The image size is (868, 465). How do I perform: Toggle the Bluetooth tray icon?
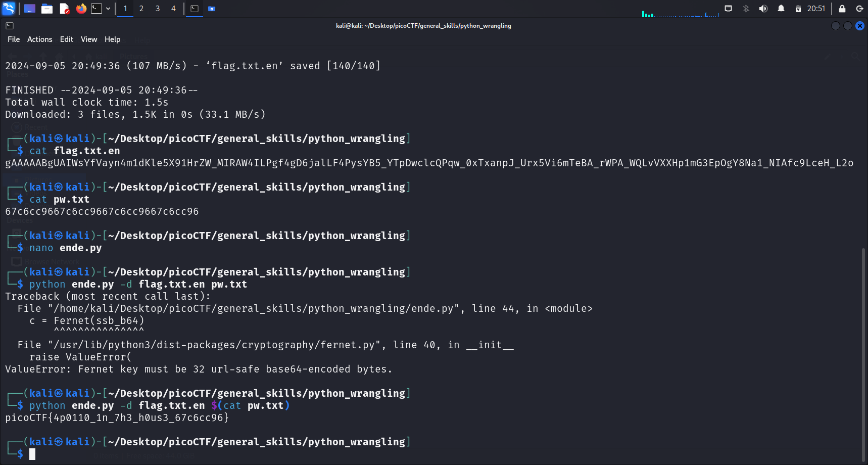(x=746, y=9)
